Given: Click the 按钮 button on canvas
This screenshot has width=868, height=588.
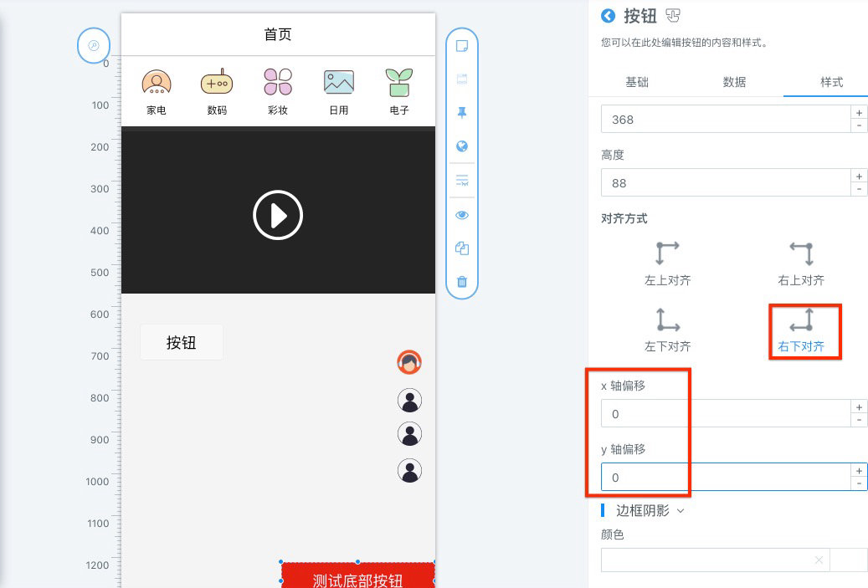Looking at the screenshot, I should point(182,342).
